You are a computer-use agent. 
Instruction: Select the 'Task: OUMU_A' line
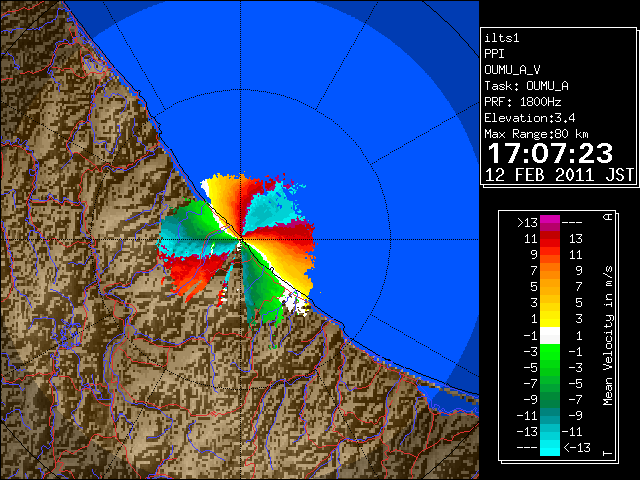(527, 86)
